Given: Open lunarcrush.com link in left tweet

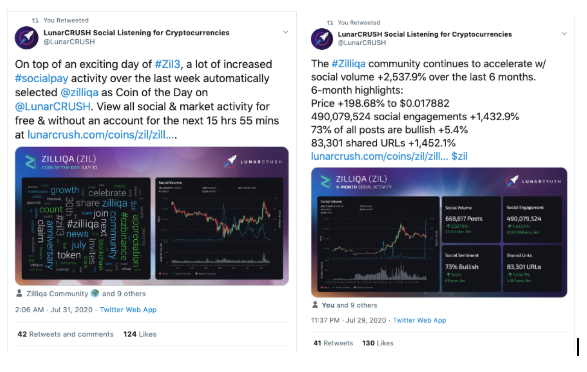Looking at the screenshot, I should tap(101, 134).
